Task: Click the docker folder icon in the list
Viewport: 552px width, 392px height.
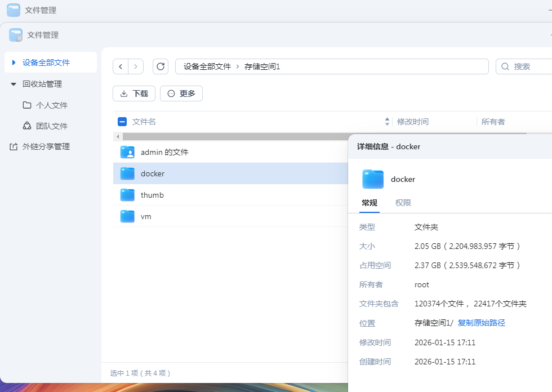Action: tap(127, 174)
